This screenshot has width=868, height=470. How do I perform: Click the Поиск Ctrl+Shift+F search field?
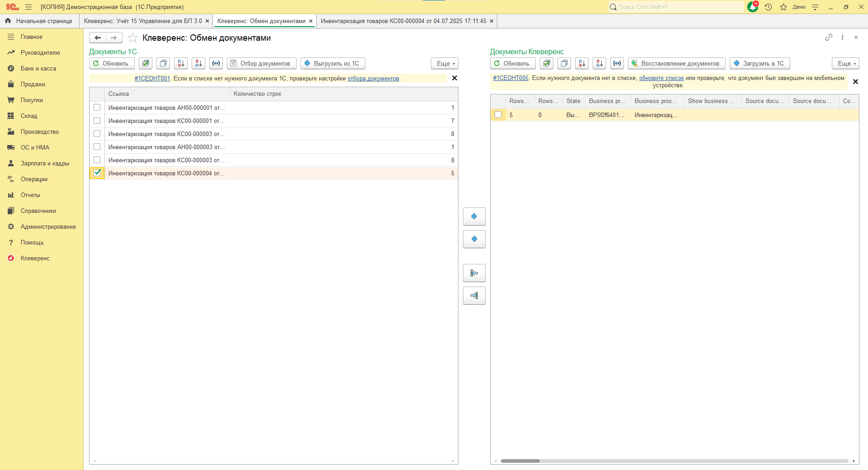tap(676, 7)
